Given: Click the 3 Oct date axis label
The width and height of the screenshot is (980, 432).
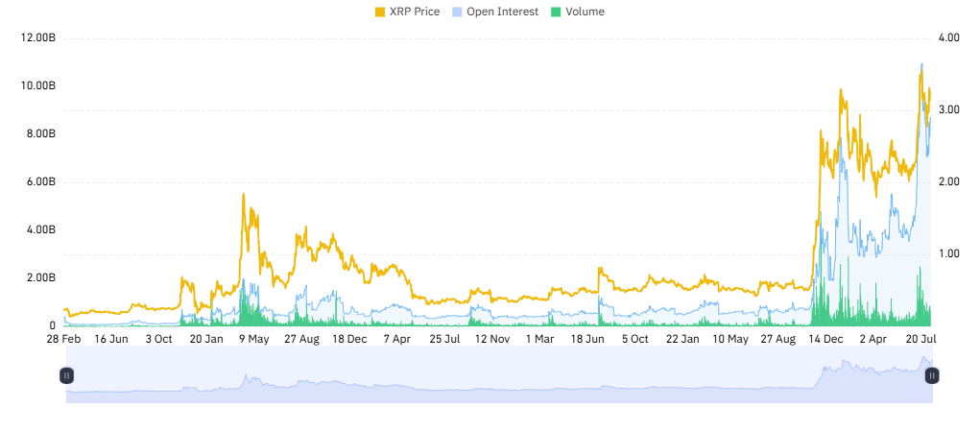Looking at the screenshot, I should coord(158,339).
